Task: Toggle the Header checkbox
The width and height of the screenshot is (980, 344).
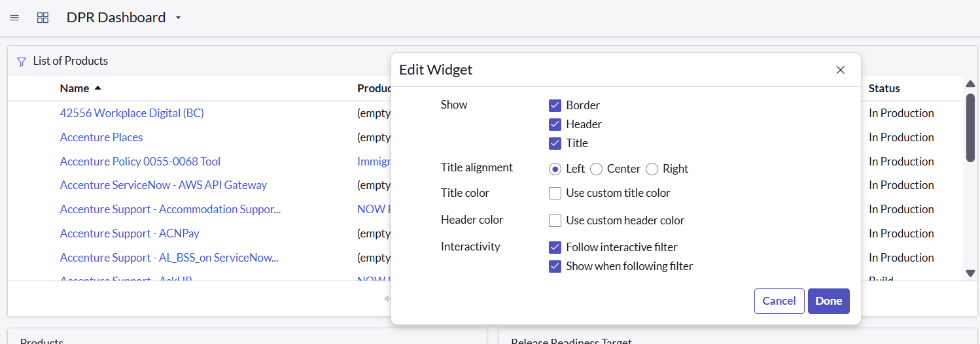Action: coord(555,124)
